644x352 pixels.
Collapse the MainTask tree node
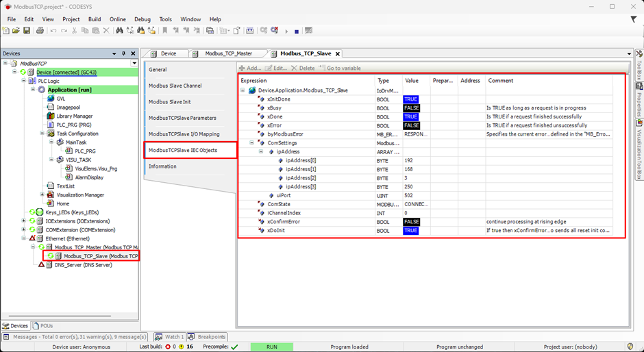pyautogui.click(x=51, y=142)
